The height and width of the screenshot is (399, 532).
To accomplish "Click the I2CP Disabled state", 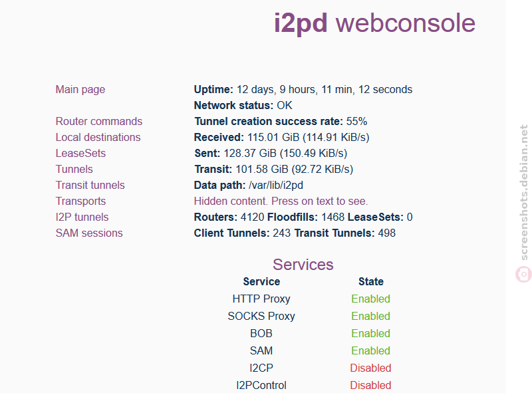I will tap(370, 368).
